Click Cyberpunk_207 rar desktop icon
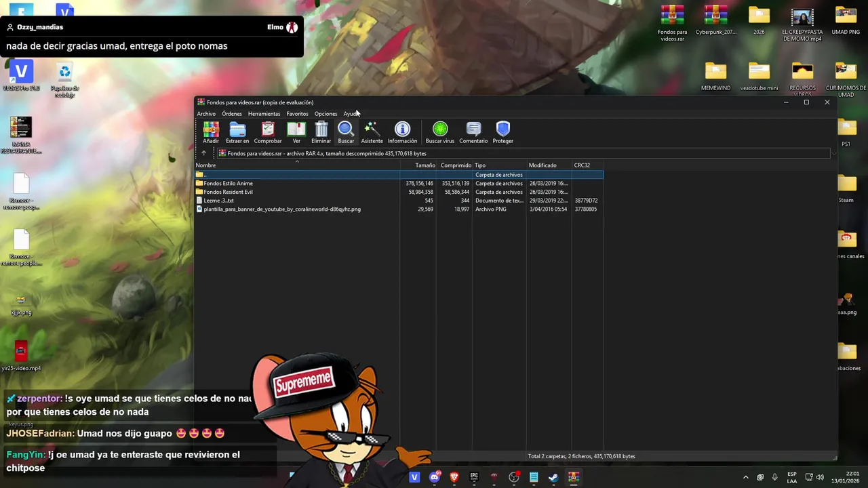The width and height of the screenshot is (868, 488). 715,21
